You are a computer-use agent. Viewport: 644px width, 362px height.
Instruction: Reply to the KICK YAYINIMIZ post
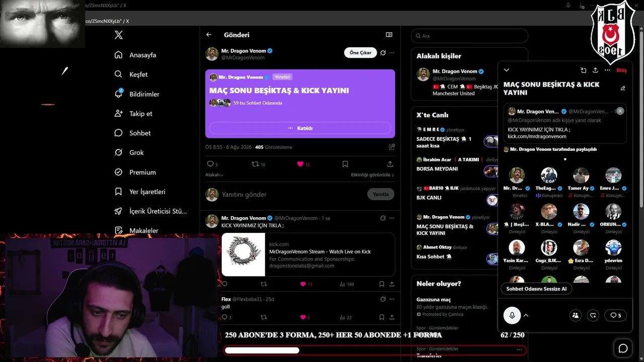[x=224, y=284]
